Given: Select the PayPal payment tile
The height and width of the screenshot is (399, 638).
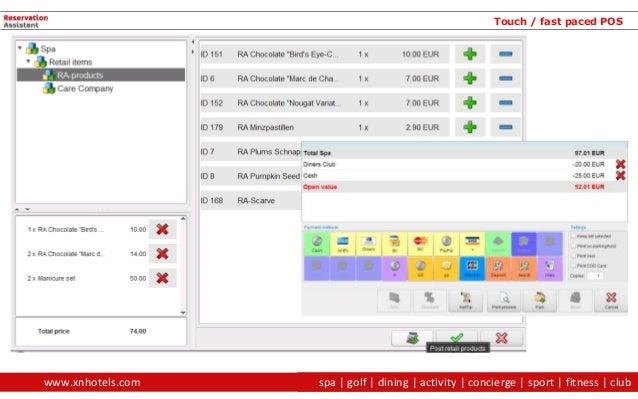Looking at the screenshot, I should pos(446,244).
